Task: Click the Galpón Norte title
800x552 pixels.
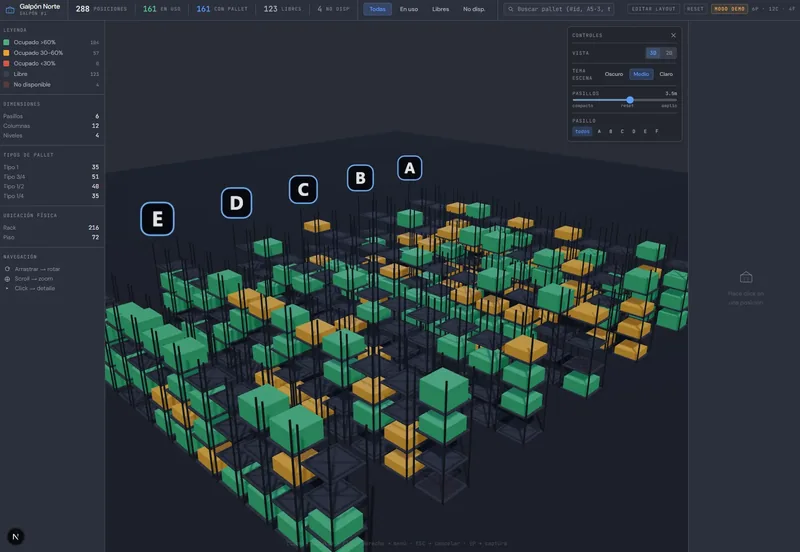Action: [x=40, y=7]
